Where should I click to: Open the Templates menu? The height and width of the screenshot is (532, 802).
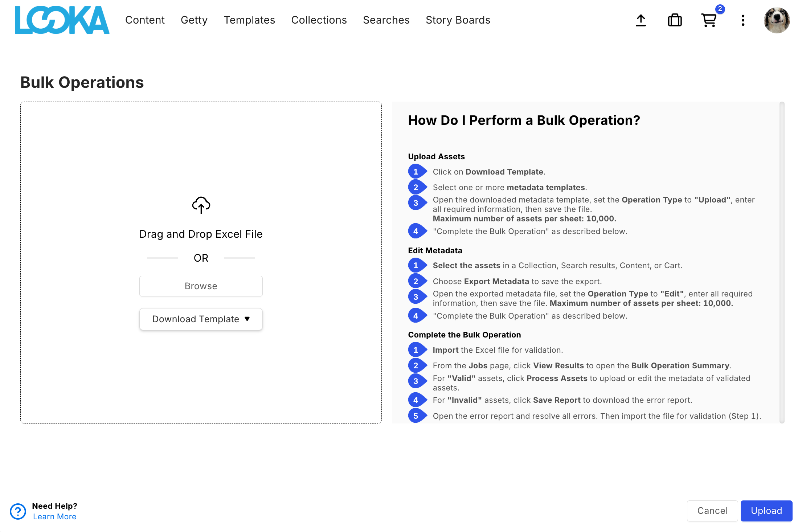[249, 20]
